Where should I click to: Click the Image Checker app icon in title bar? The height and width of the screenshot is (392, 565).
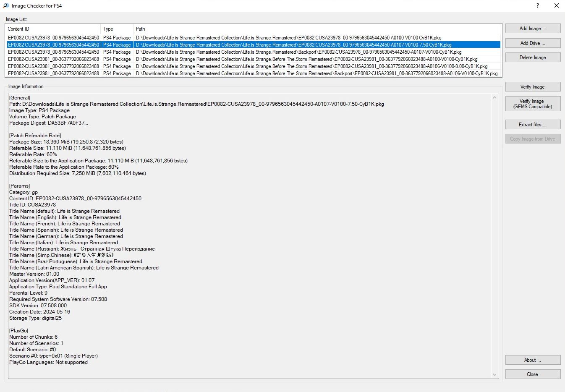6,6
